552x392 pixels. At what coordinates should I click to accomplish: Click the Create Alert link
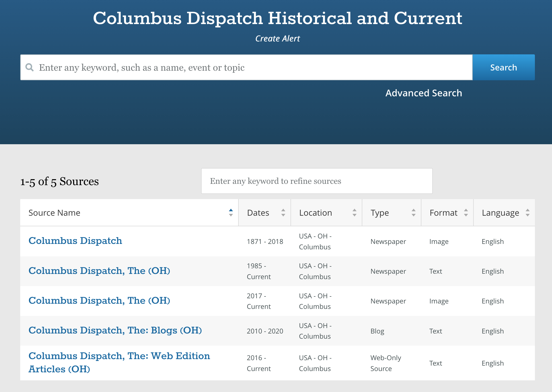(277, 39)
